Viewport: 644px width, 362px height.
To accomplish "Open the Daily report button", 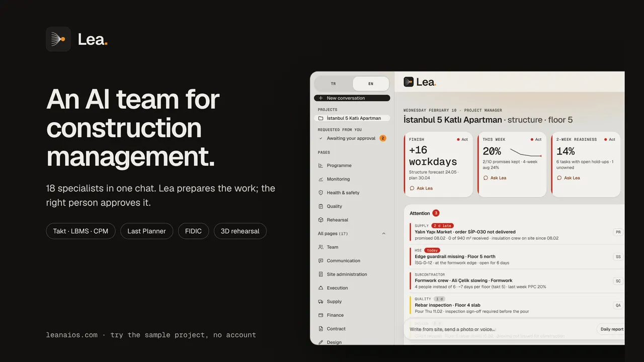I will coord(611,329).
